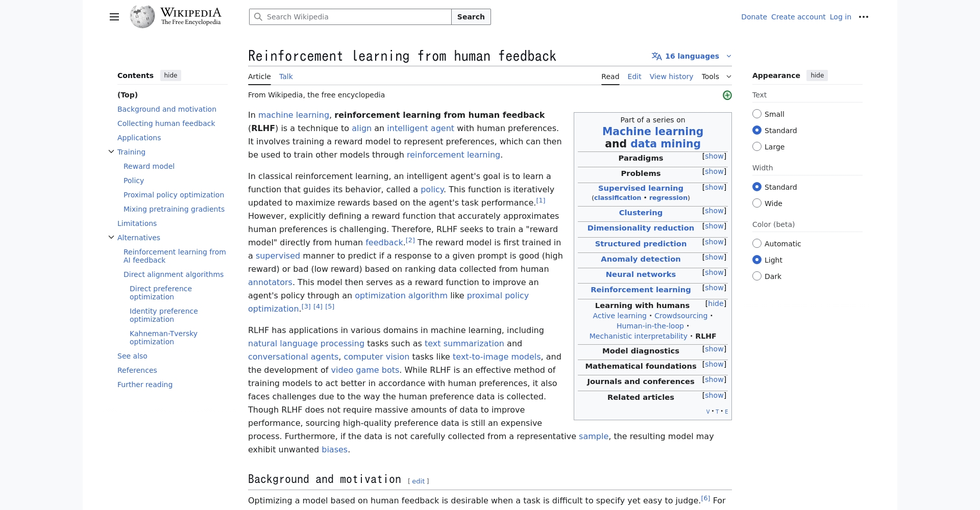The width and height of the screenshot is (980, 510).
Task: Select Light color mode
Action: [x=757, y=260]
